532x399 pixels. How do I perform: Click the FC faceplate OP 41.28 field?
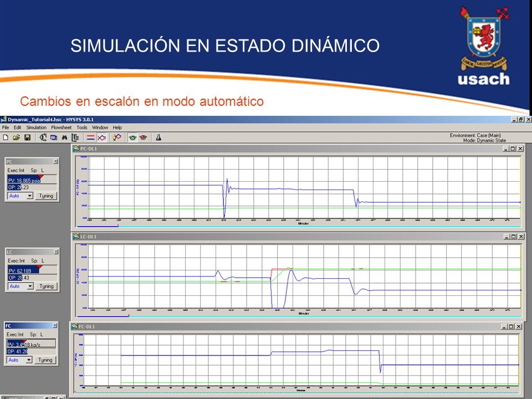[31, 351]
